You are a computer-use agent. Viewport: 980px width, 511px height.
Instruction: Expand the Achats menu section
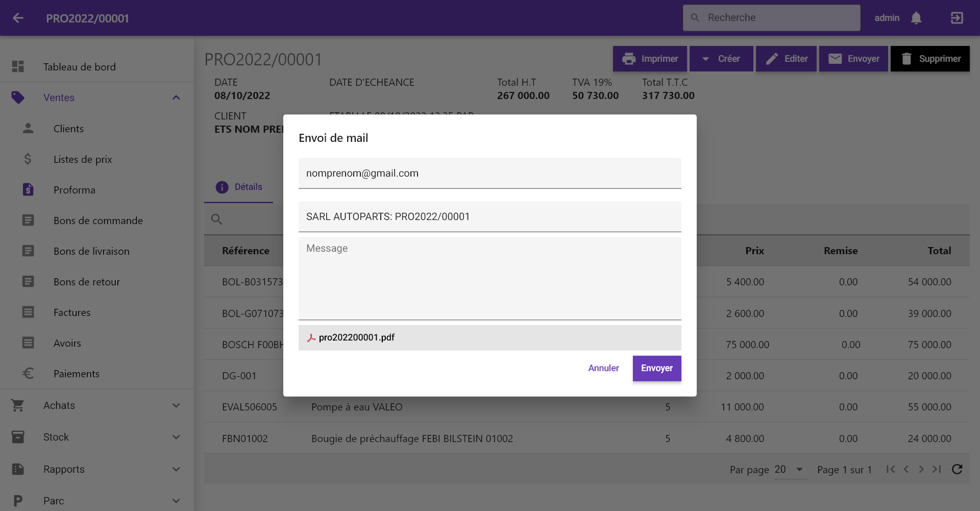[176, 405]
